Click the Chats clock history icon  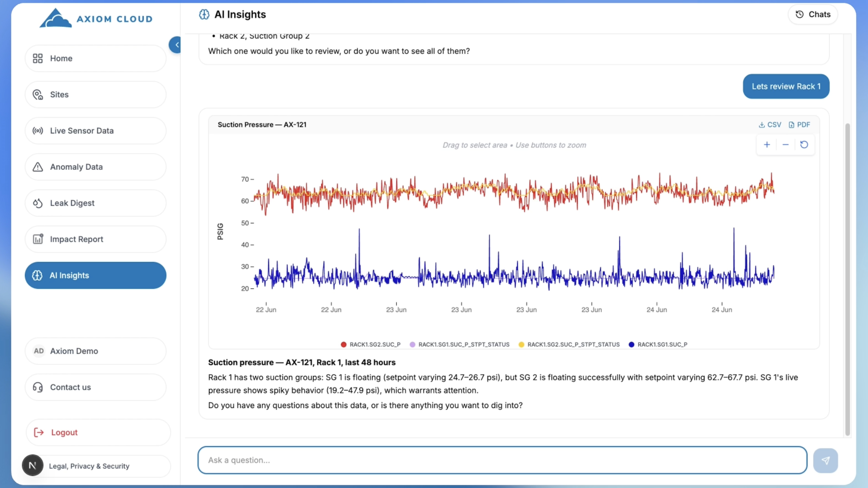click(800, 14)
